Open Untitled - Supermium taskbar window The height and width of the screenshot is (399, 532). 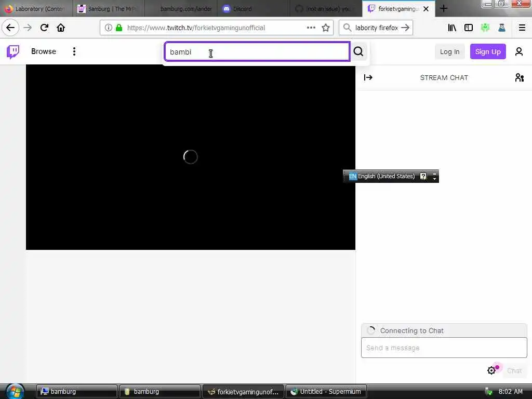pyautogui.click(x=326, y=392)
